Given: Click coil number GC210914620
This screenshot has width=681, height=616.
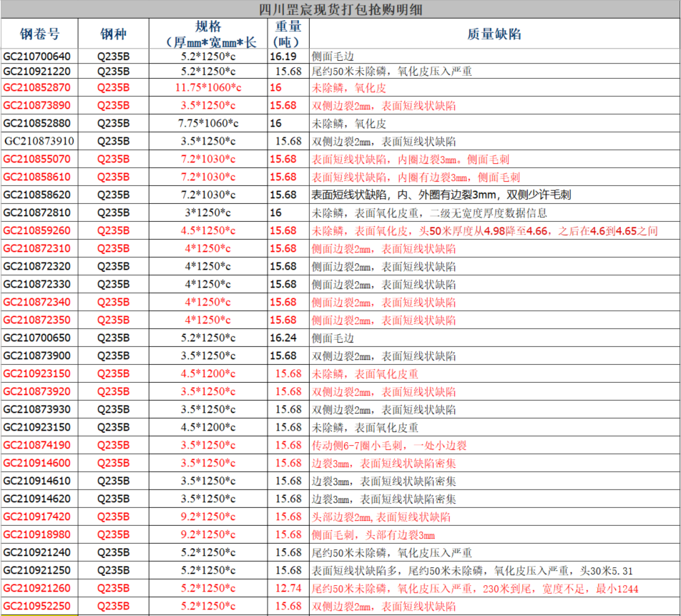Looking at the screenshot, I should (x=37, y=499).
